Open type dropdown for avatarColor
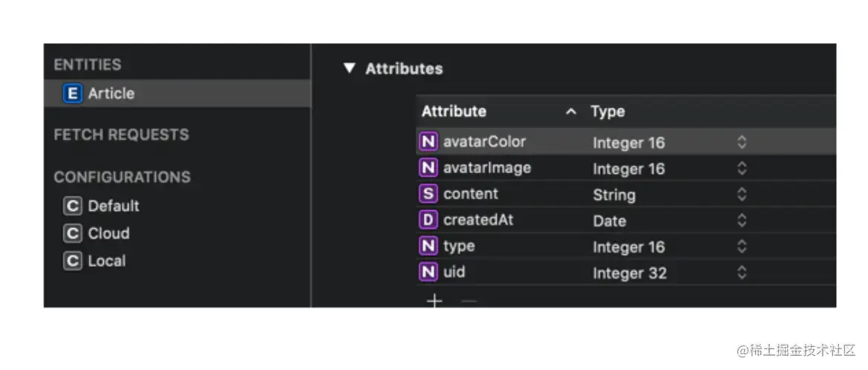Screen dimensions: 868x370 pyautogui.click(x=741, y=143)
